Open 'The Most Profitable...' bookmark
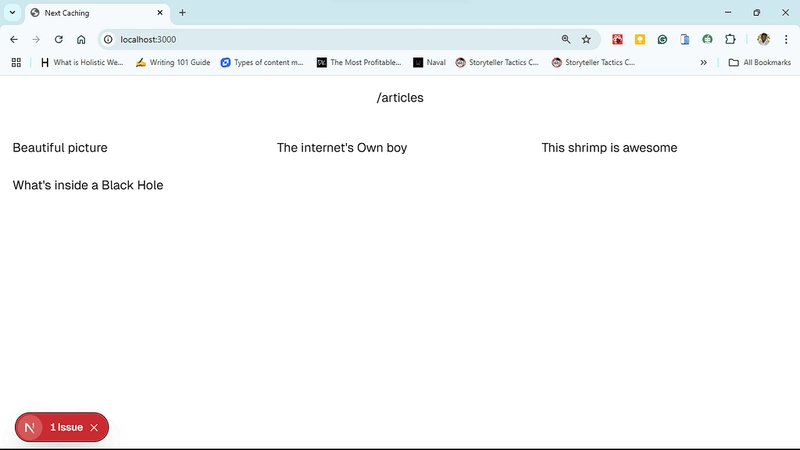This screenshot has width=800, height=450. 359,62
